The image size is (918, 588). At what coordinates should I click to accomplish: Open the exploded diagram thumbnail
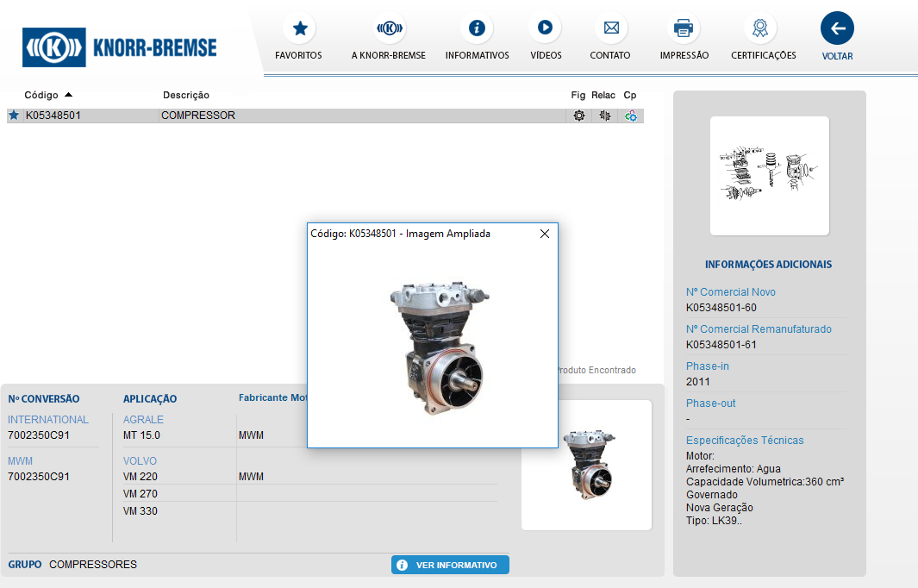[769, 175]
